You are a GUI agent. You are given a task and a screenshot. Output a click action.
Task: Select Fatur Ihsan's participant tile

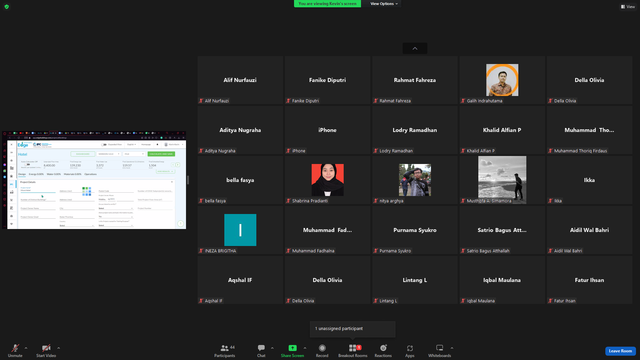pos(589,280)
